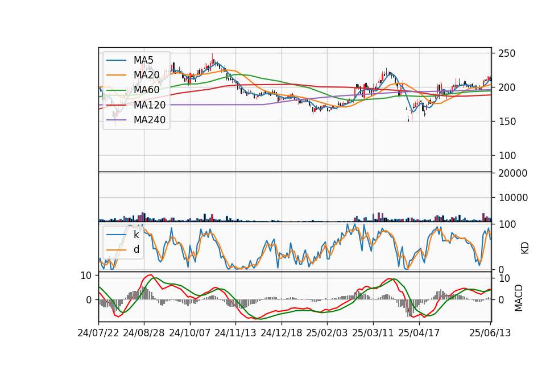Click the 10000 volume axis label
Viewport: 546px width, 392px height.
[512, 198]
